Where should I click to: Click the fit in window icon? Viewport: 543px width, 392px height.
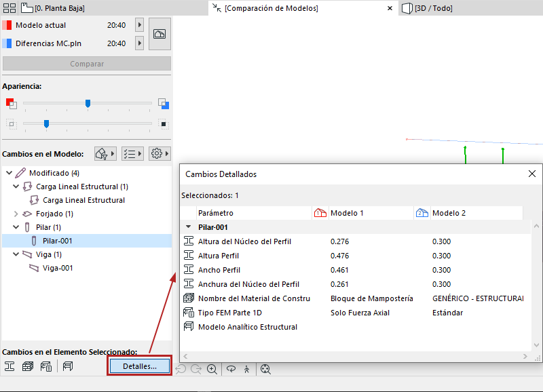[265, 369]
